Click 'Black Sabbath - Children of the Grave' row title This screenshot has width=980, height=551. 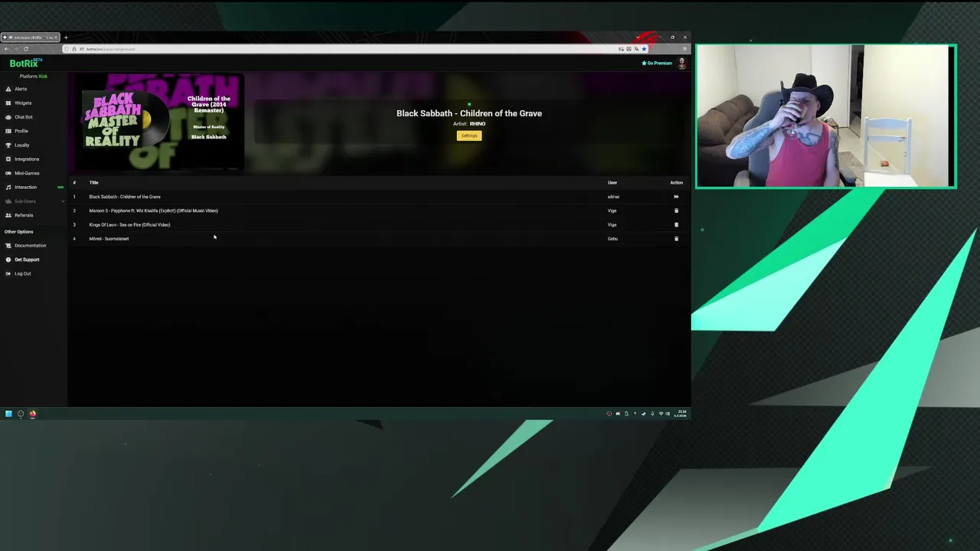pyautogui.click(x=125, y=197)
